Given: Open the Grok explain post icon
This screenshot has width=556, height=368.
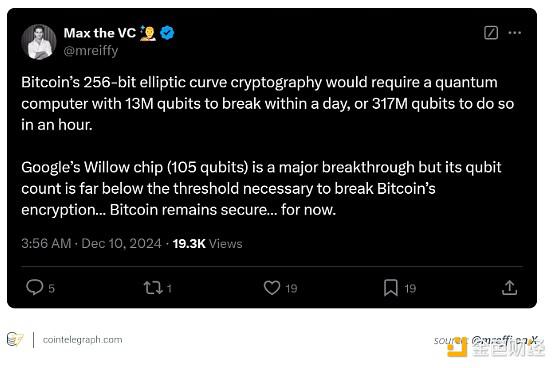Looking at the screenshot, I should (x=491, y=33).
